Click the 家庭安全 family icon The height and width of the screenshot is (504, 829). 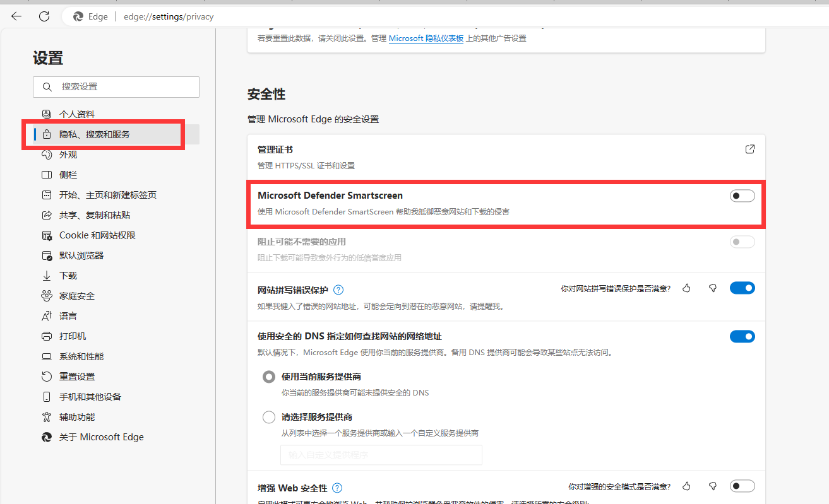pos(46,296)
